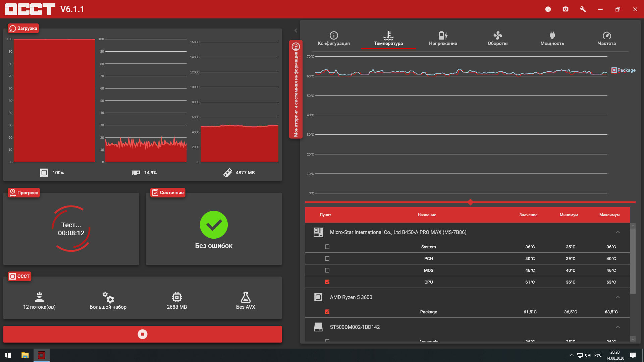Uncheck the CPU temperature checkbox
644x362 pixels.
pyautogui.click(x=327, y=282)
